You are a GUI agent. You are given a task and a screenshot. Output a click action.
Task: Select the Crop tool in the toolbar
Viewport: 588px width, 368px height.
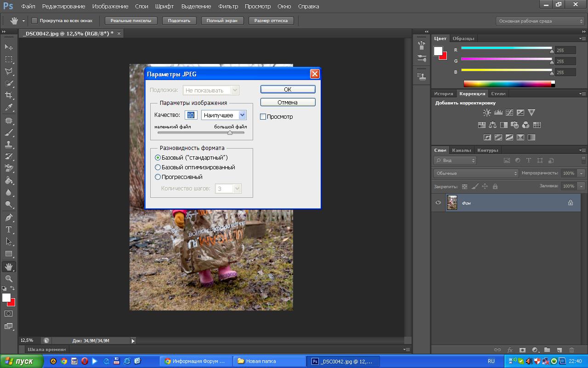[x=9, y=95]
